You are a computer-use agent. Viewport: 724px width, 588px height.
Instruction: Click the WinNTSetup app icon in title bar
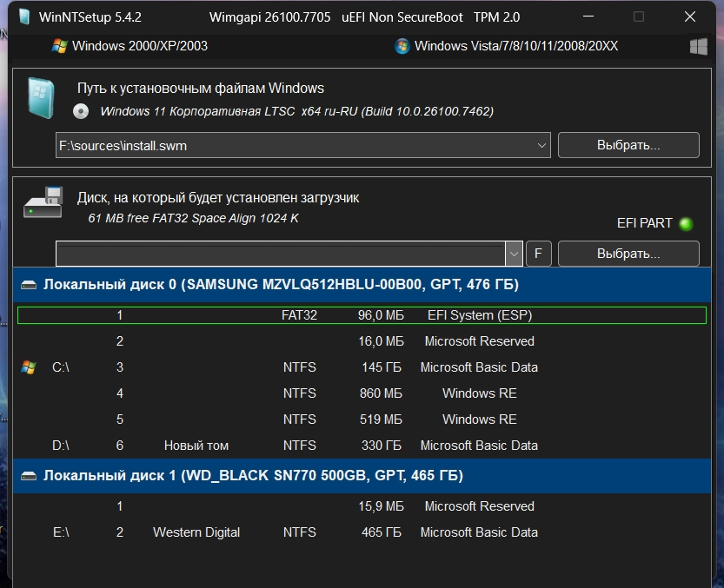pyautogui.click(x=23, y=17)
